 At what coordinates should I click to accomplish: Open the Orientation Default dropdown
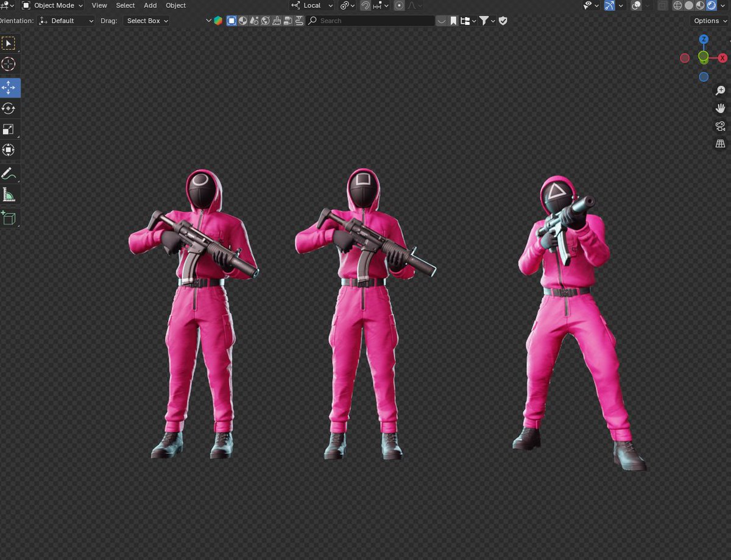[x=66, y=21]
